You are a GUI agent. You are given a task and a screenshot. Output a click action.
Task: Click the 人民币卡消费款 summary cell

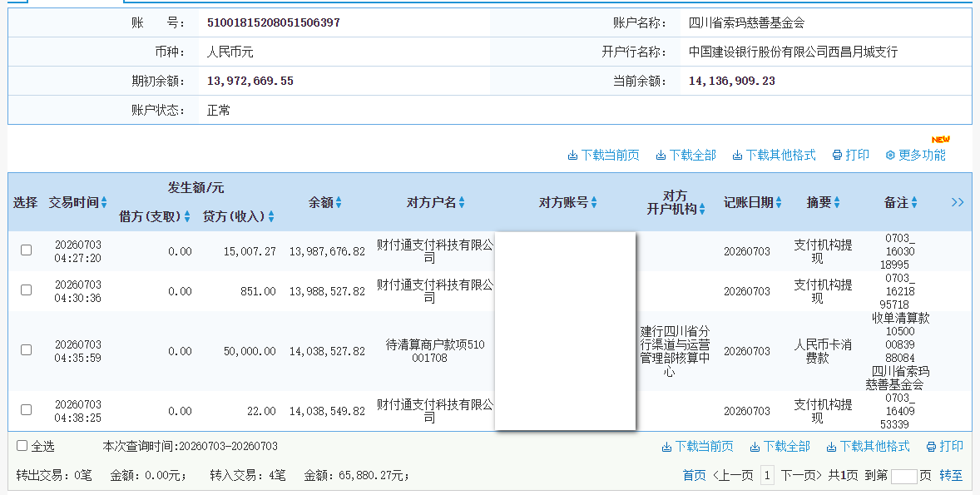coord(823,351)
